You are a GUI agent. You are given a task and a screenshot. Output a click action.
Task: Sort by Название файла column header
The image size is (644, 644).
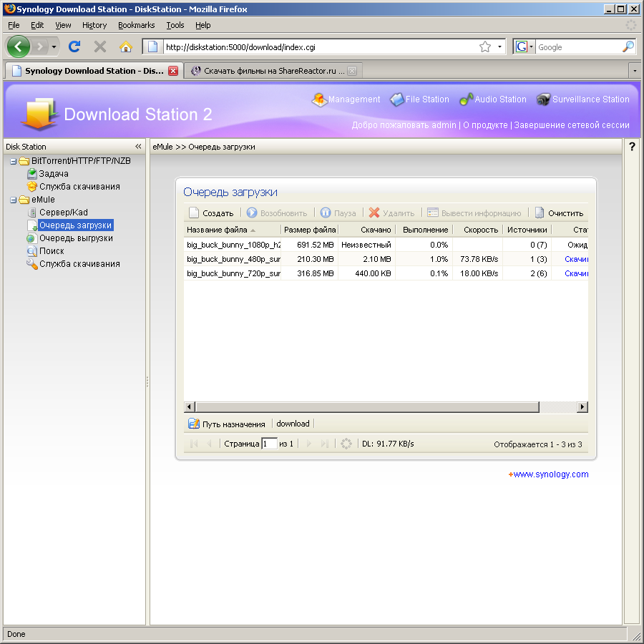[232, 230]
